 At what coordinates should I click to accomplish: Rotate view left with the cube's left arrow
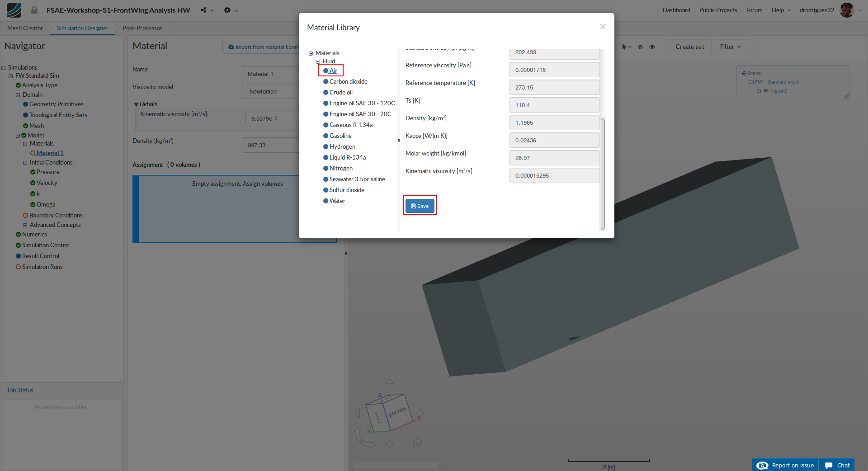(358, 413)
